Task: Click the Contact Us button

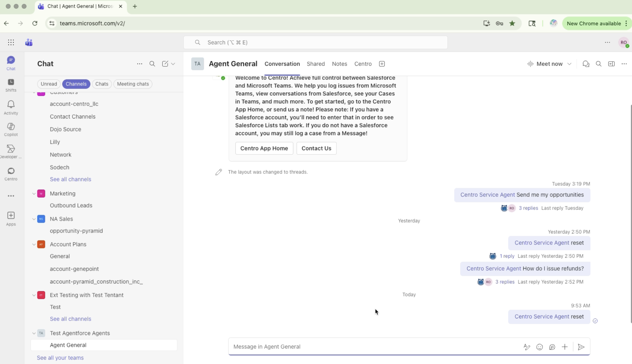Action: tap(316, 148)
